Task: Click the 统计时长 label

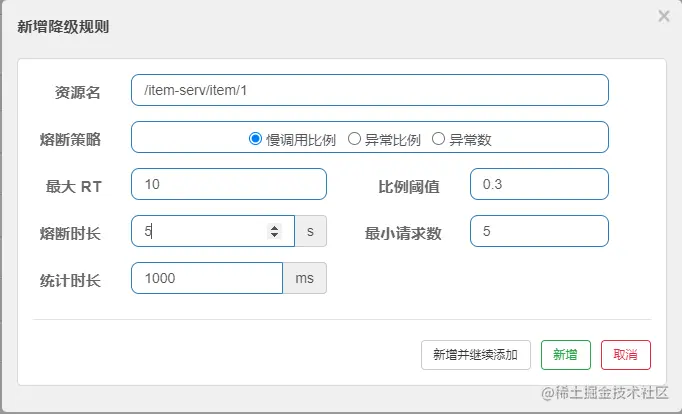Action: point(70,280)
